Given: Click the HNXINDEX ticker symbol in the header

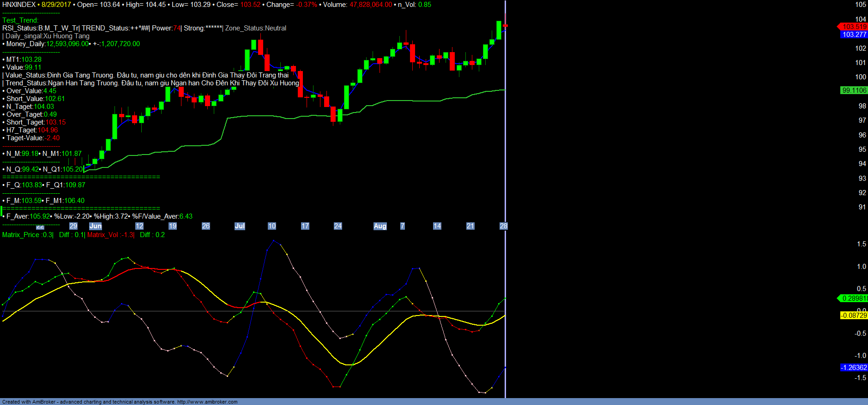Looking at the screenshot, I should click(x=19, y=5).
